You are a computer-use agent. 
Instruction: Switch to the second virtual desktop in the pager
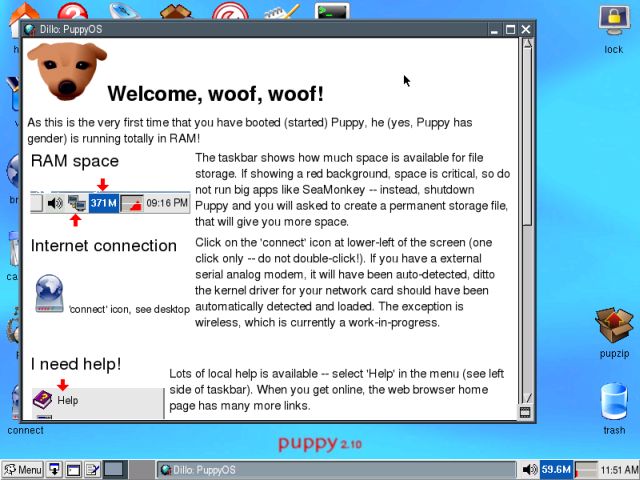click(141, 469)
